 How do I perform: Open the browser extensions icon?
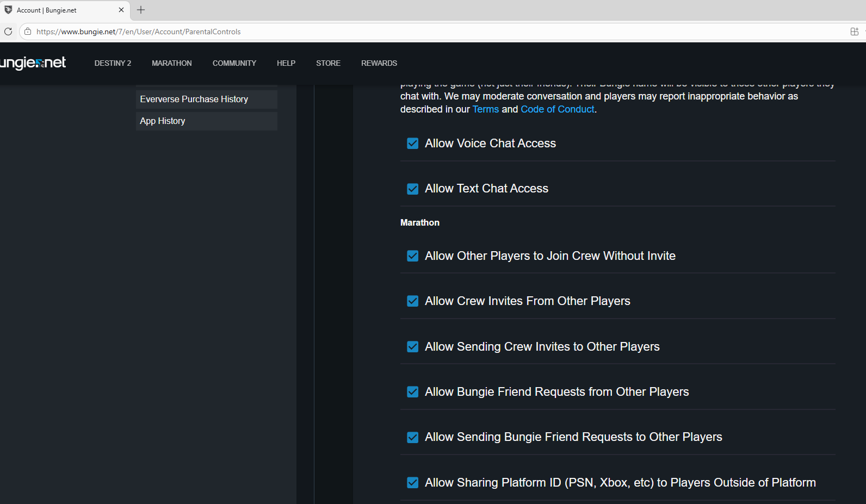[x=854, y=32]
